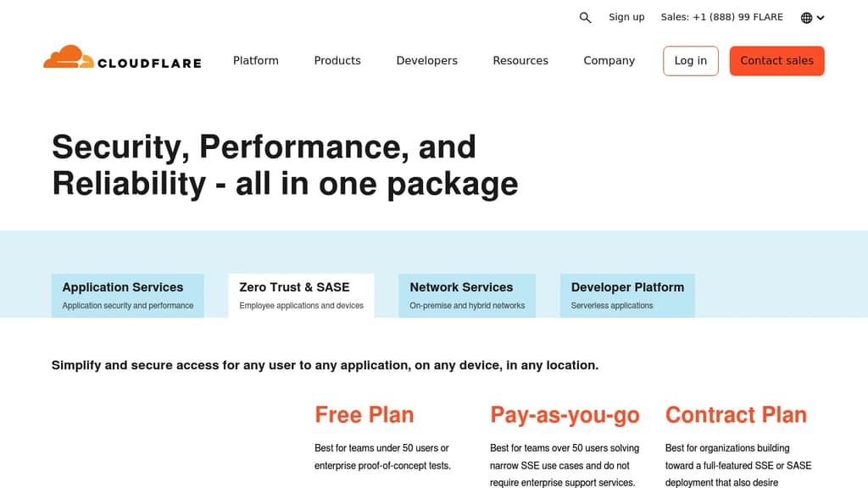
Task: Click the Contact sales button
Action: [776, 61]
